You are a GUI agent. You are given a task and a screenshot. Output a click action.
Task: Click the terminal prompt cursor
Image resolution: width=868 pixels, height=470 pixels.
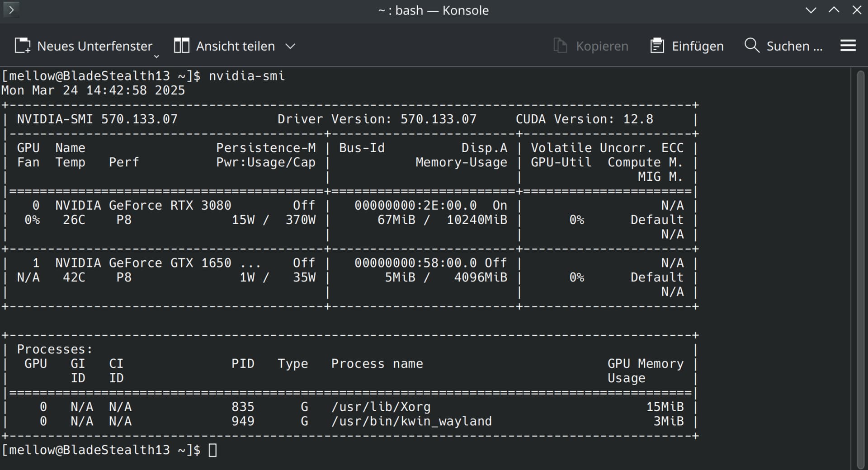pos(212,450)
